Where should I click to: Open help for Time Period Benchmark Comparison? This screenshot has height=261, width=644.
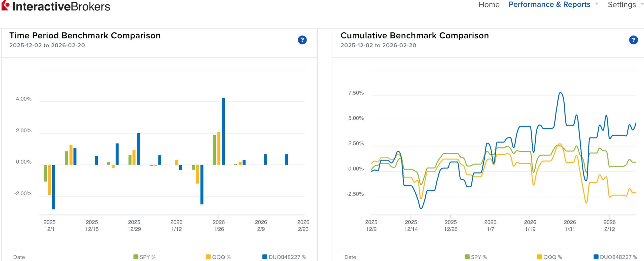(x=302, y=40)
